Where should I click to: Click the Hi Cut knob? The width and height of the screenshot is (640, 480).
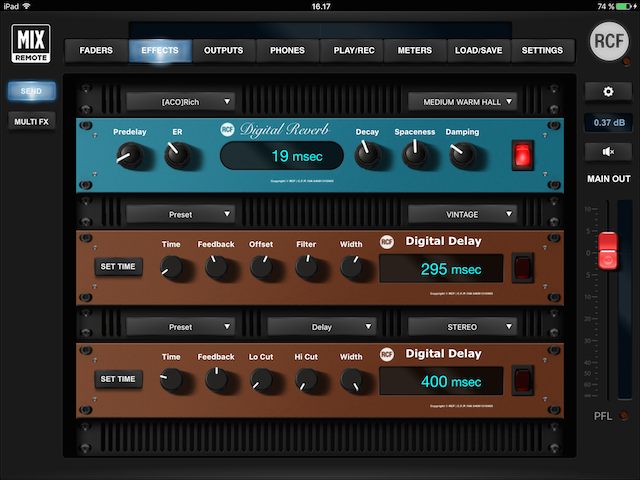point(307,380)
